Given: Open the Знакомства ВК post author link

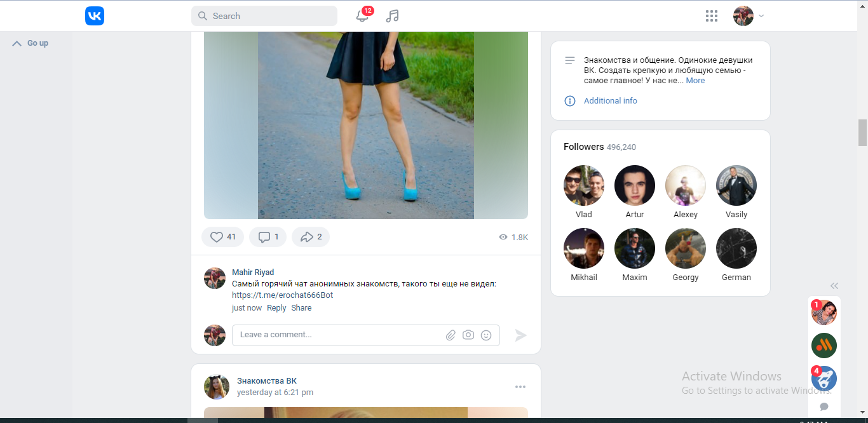Looking at the screenshot, I should pos(267,381).
